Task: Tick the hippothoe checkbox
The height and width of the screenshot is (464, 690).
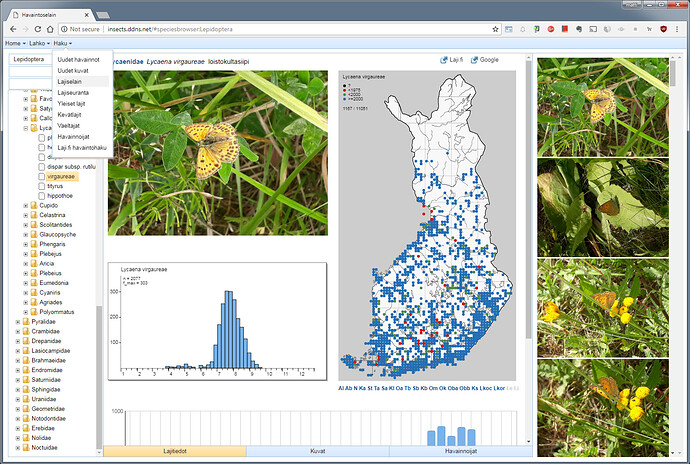Action: 41,196
